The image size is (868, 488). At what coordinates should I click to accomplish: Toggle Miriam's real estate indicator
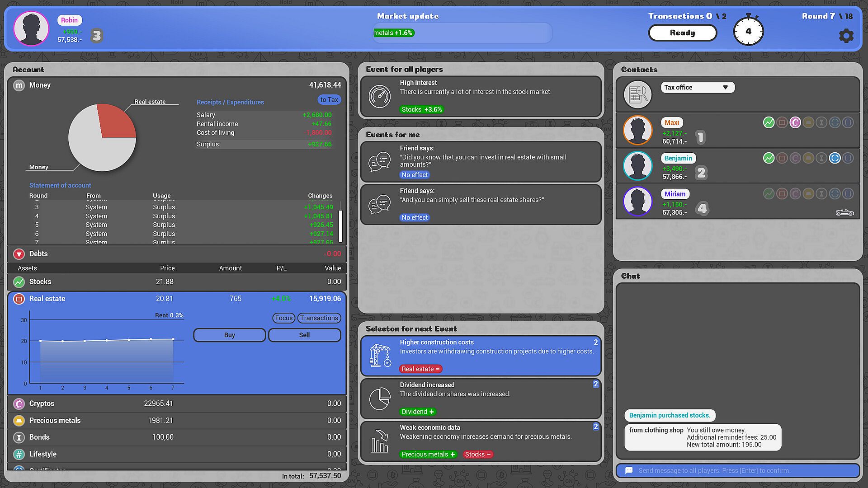click(782, 194)
